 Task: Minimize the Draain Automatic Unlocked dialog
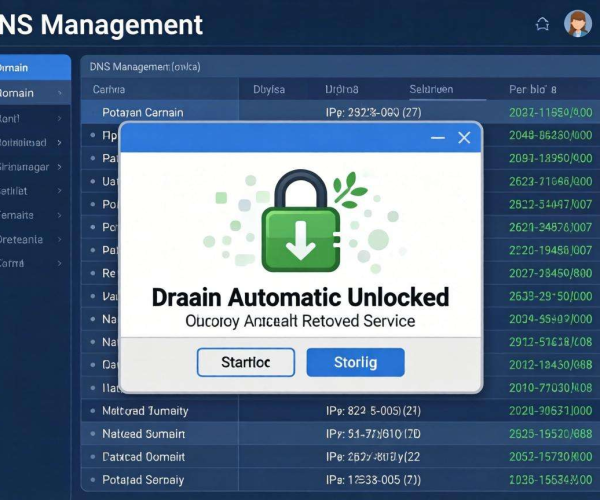click(x=438, y=138)
